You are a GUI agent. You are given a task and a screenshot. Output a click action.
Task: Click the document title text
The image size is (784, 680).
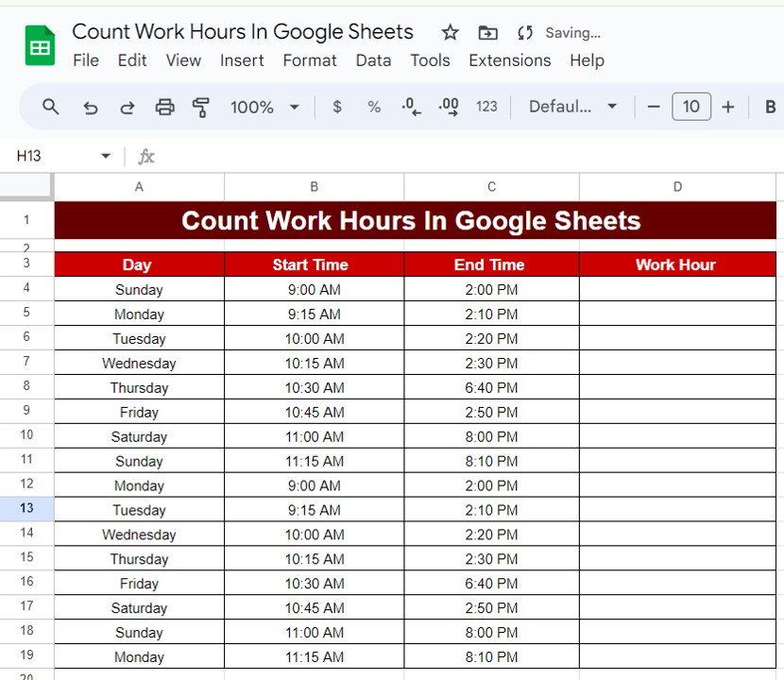(243, 31)
